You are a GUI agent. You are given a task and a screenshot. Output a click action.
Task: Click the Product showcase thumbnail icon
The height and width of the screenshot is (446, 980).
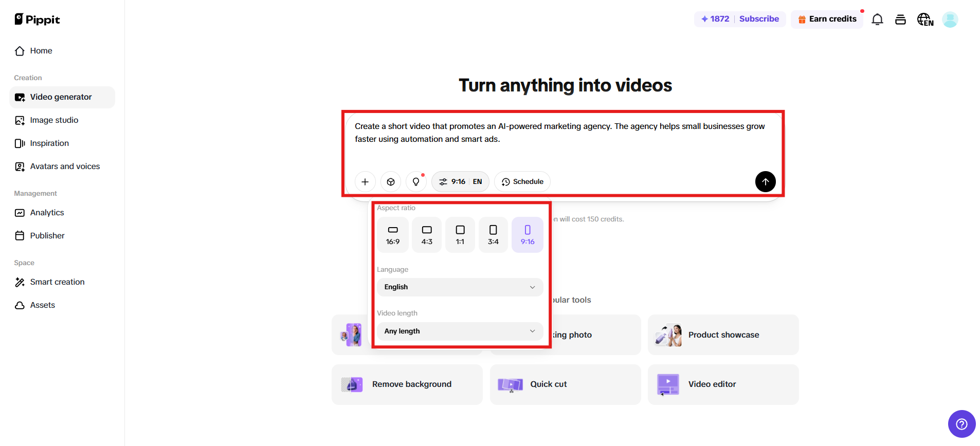click(668, 335)
